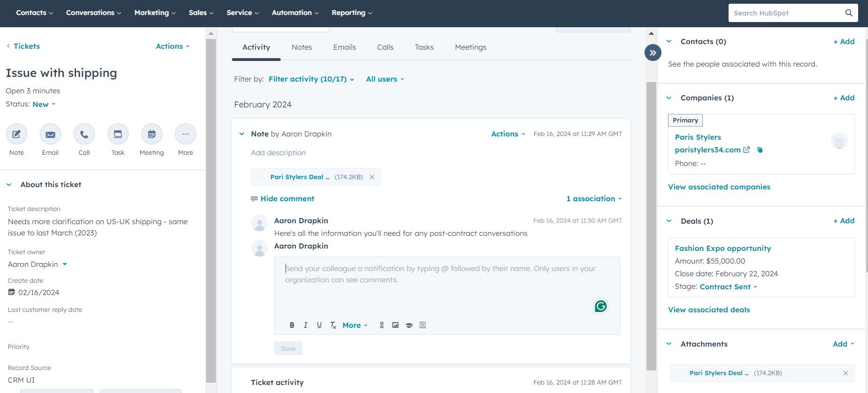The height and width of the screenshot is (393, 868).
Task: Copy the paristylers34.com domain
Action: tap(760, 150)
